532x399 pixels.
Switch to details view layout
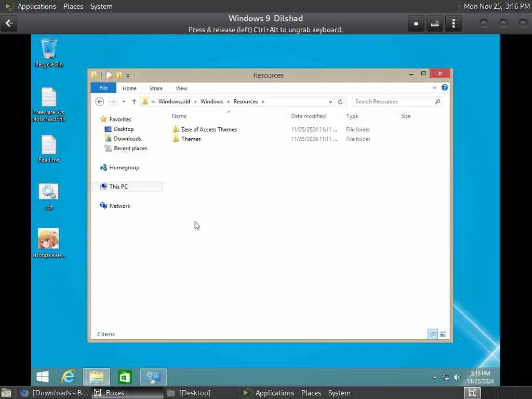pos(433,334)
